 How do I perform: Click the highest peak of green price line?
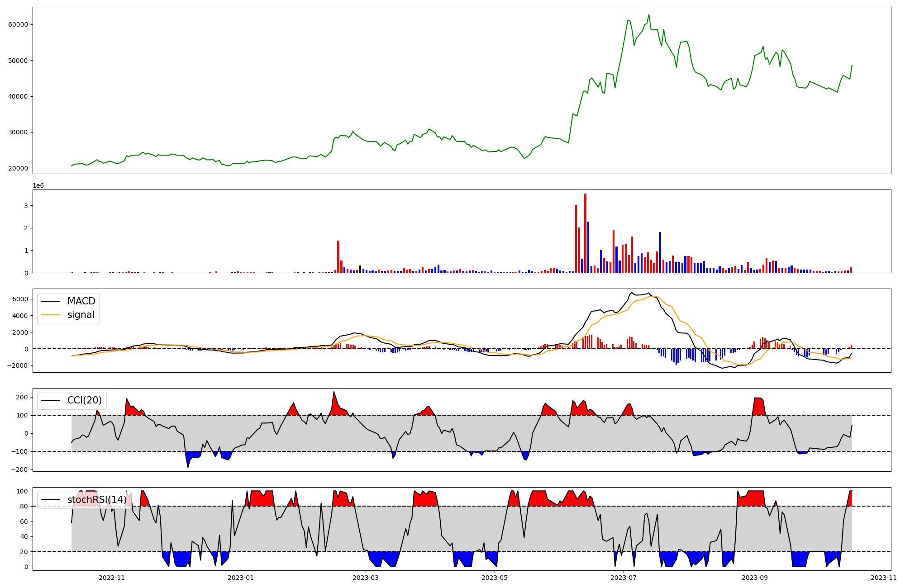(x=648, y=15)
